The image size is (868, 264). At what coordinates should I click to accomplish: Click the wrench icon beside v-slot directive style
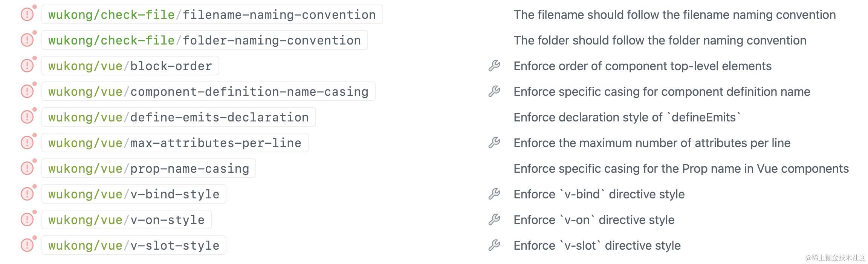click(494, 246)
